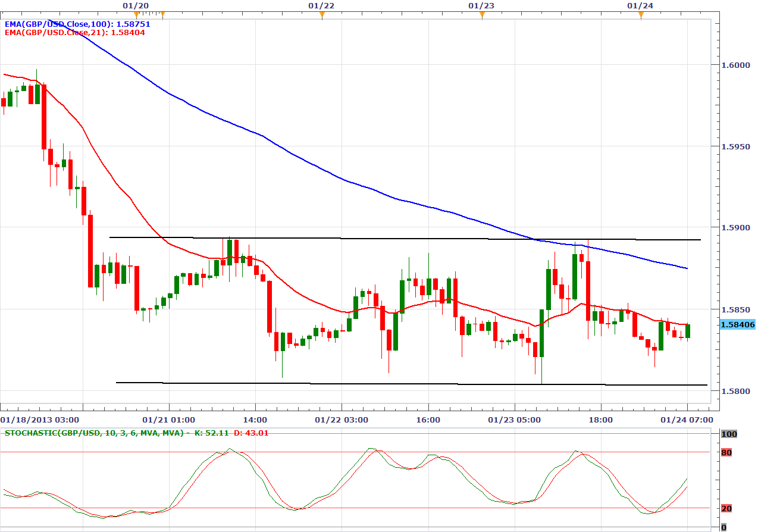Select the stochastic 100 level label
758x532 pixels.
[x=728, y=434]
